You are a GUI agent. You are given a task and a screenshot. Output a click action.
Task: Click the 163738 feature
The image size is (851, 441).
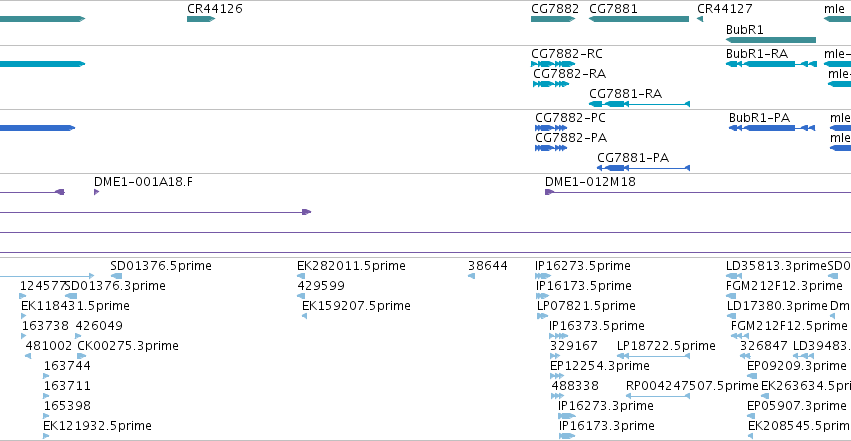pyautogui.click(x=24, y=336)
